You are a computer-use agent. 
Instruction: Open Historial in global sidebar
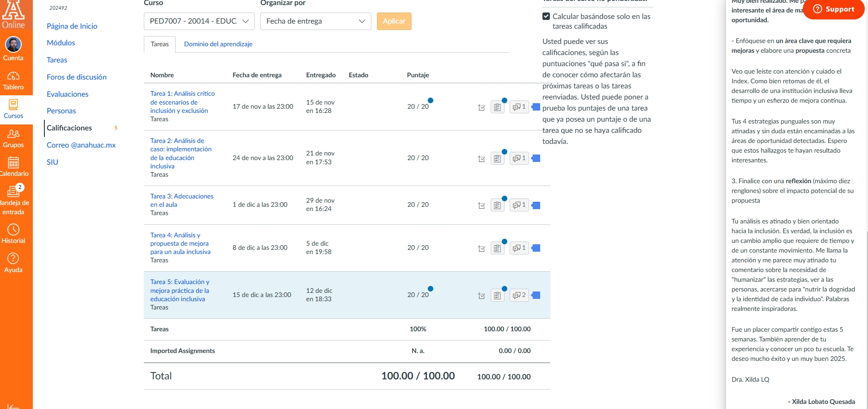(13, 234)
